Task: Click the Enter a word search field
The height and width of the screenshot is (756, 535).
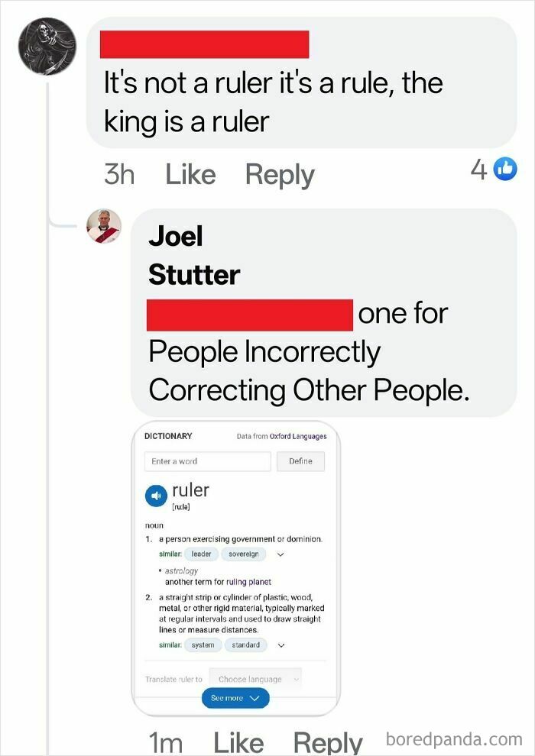Action: (x=207, y=461)
